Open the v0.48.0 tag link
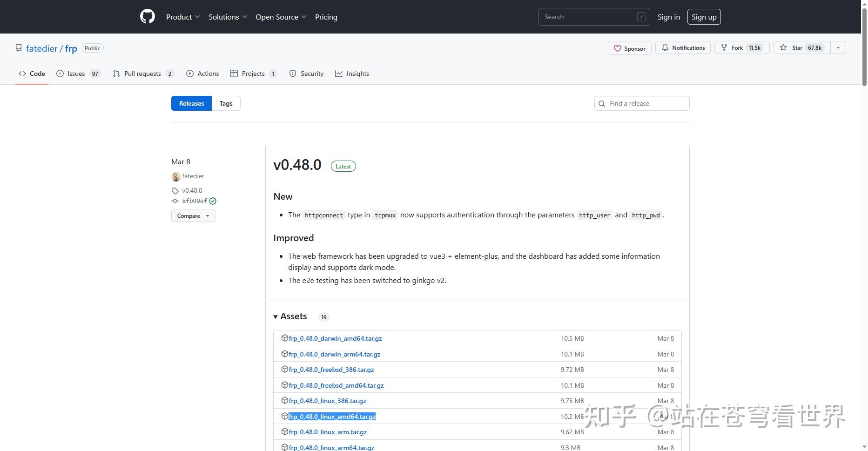Screen dimensions: 868x451 pos(192,190)
